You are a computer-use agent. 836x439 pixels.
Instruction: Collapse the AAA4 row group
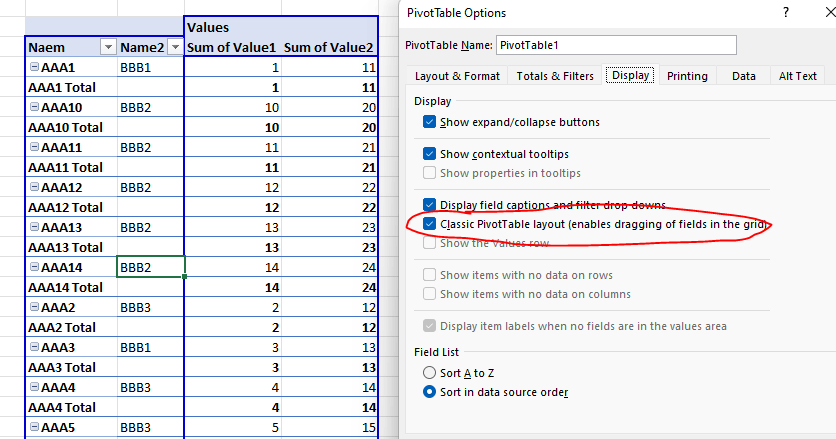point(34,387)
